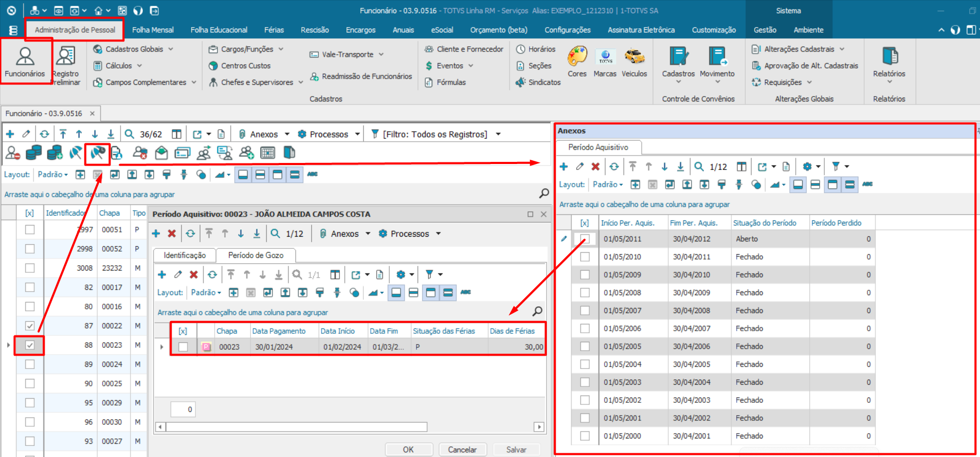This screenshot has width=980, height=457.
Task: Open the Padrão layout dropdown in Anexos
Action: (608, 185)
